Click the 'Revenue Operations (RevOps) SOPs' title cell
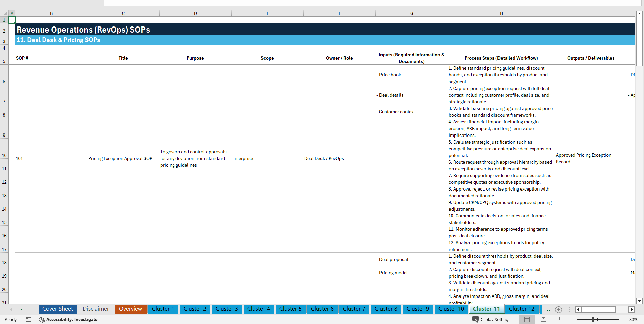Image resolution: width=644 pixels, height=324 pixels. click(83, 30)
